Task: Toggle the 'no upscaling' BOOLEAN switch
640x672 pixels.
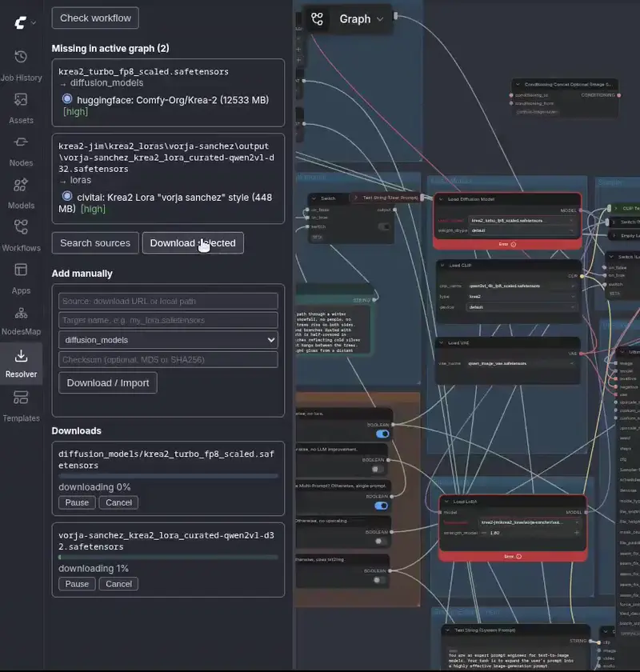Action: [379, 542]
